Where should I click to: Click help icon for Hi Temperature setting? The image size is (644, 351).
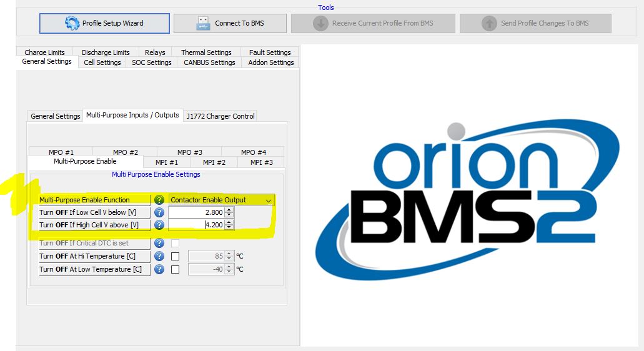coord(159,256)
